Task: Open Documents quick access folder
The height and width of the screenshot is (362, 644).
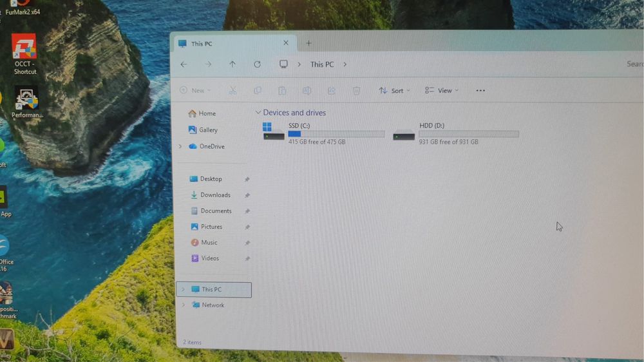Action: point(211,211)
